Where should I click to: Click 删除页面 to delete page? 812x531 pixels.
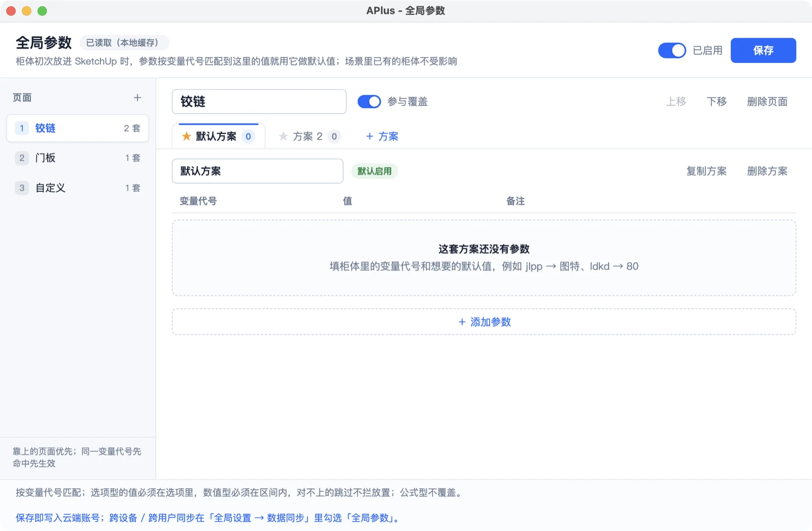(x=767, y=102)
